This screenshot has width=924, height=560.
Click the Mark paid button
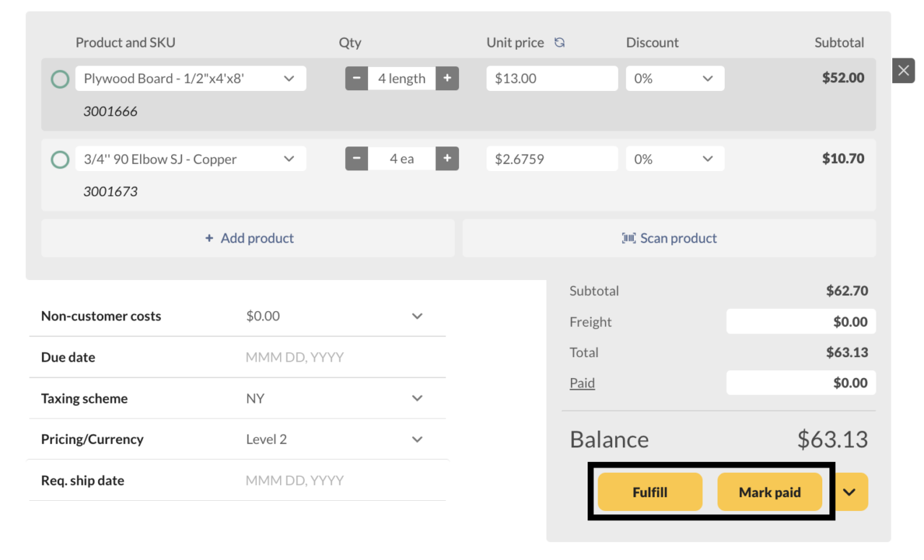click(770, 491)
